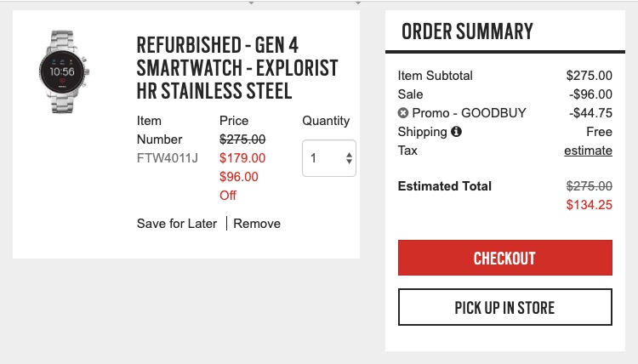
Task: Open the tax estimate link
Action: pyautogui.click(x=588, y=151)
